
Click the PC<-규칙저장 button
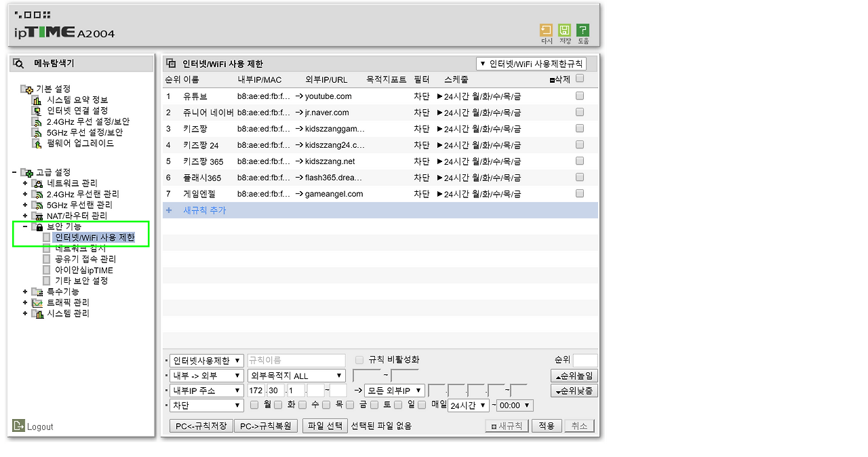point(201,426)
